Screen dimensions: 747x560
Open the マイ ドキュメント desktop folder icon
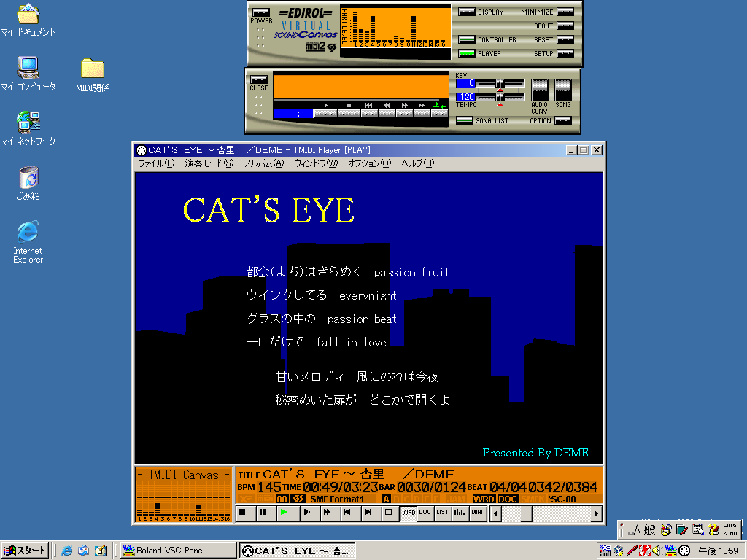click(x=28, y=20)
